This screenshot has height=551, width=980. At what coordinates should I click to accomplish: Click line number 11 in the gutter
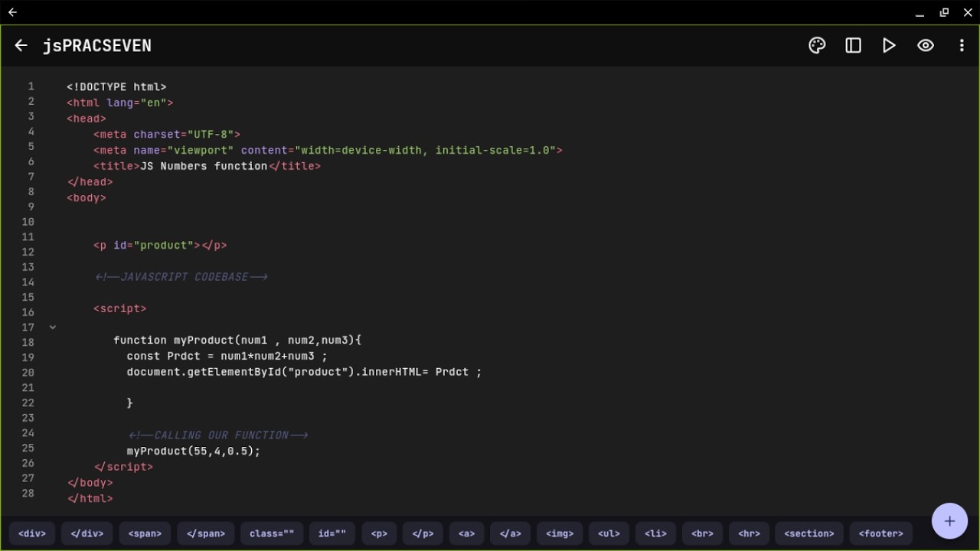pyautogui.click(x=28, y=237)
